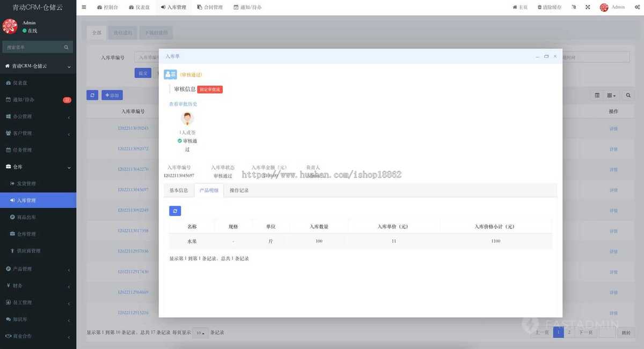The image size is (644, 349).
Task: Switch to the 操作记录 tab
Action: coord(239,190)
